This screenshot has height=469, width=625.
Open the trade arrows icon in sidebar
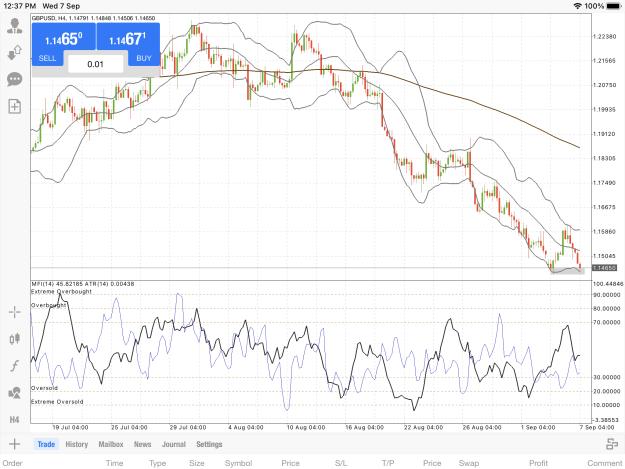[15, 52]
